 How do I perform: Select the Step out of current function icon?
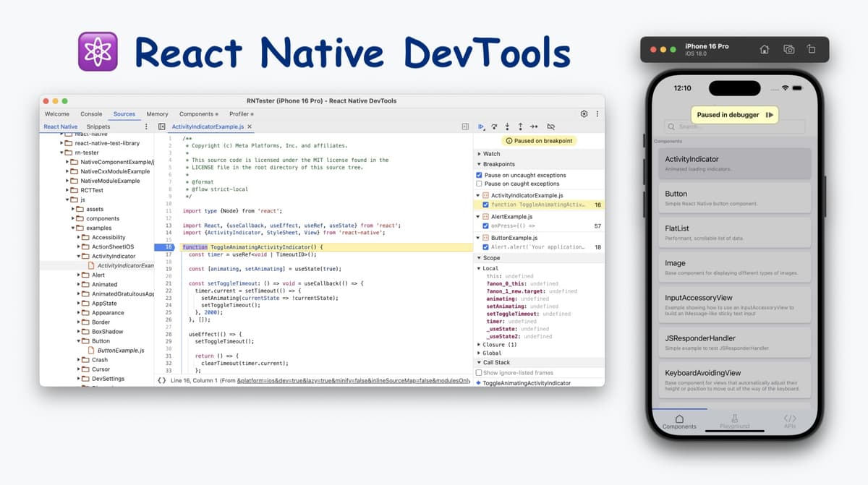pos(521,126)
